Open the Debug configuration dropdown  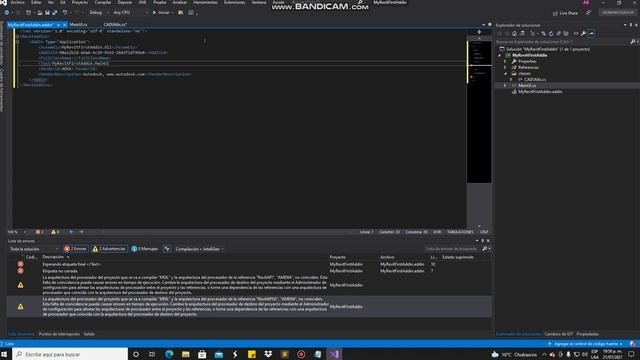tap(98, 13)
